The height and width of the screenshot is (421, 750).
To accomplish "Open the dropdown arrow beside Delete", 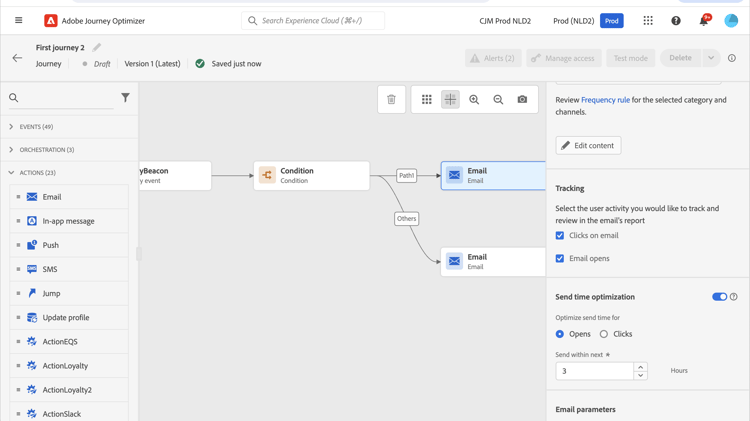I will 711,58.
